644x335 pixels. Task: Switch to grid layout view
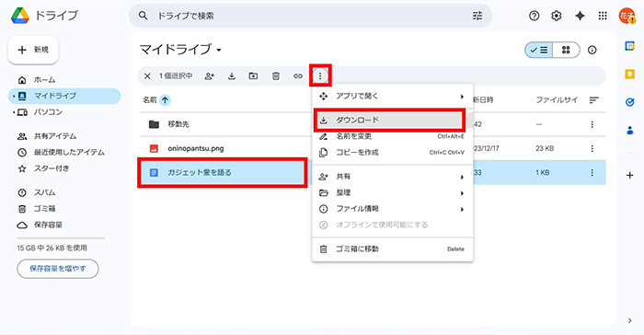coord(566,50)
